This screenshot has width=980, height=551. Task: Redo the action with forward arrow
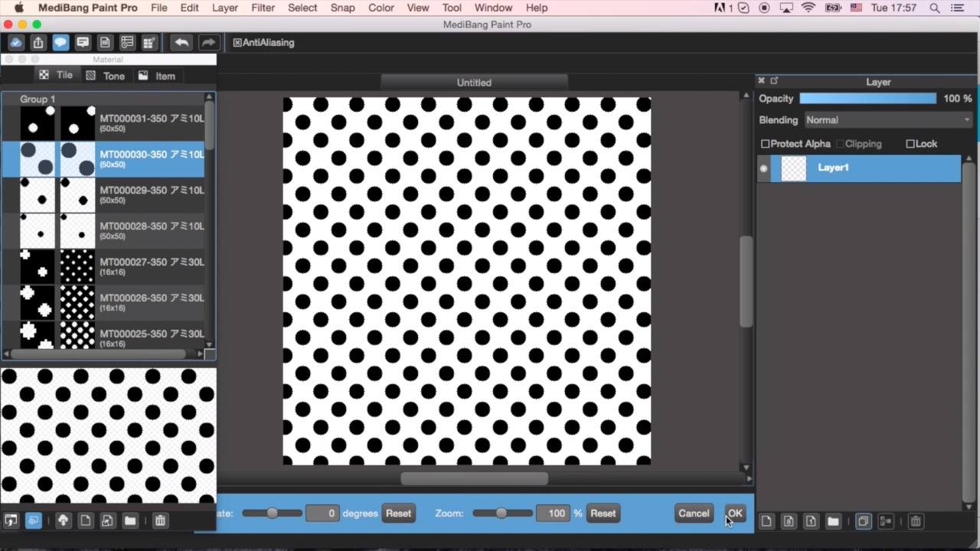[x=207, y=43]
